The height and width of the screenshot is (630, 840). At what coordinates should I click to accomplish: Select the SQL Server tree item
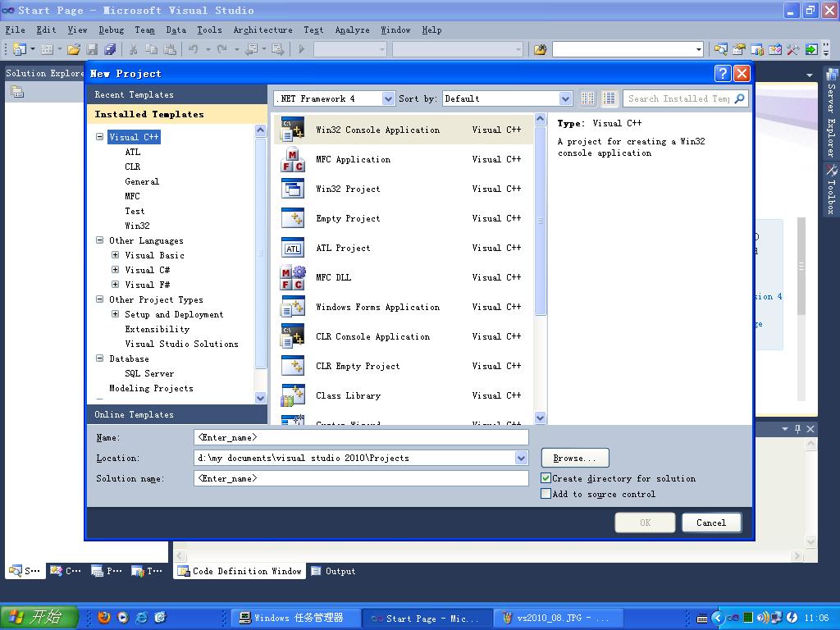(x=149, y=373)
